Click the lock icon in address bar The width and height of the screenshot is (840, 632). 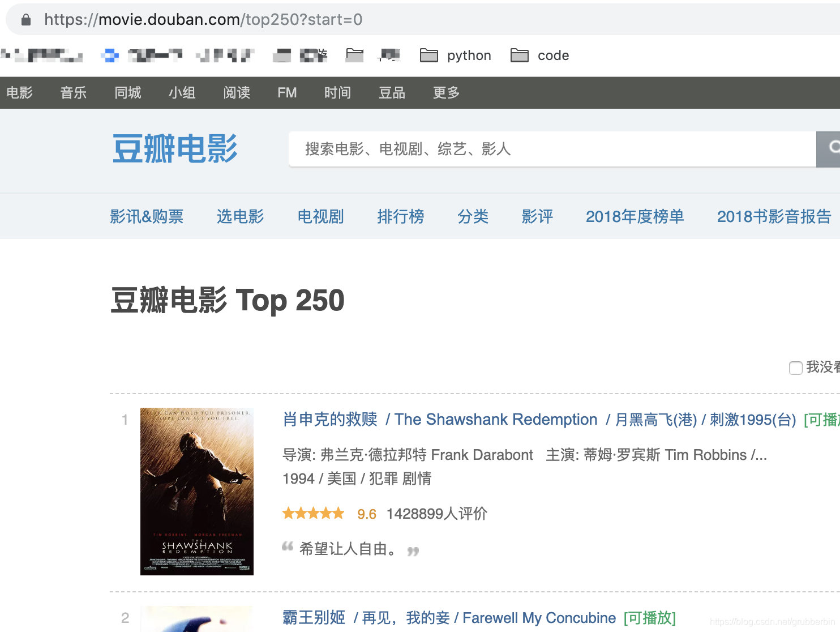(25, 20)
